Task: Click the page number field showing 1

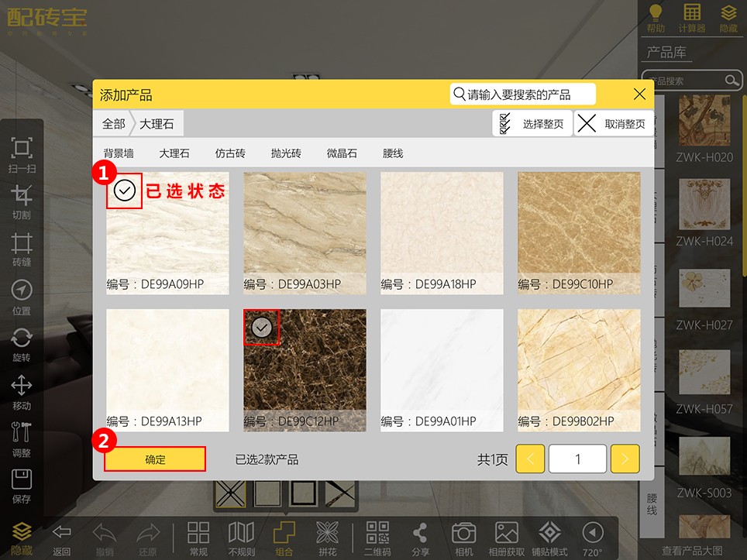Action: tap(577, 459)
